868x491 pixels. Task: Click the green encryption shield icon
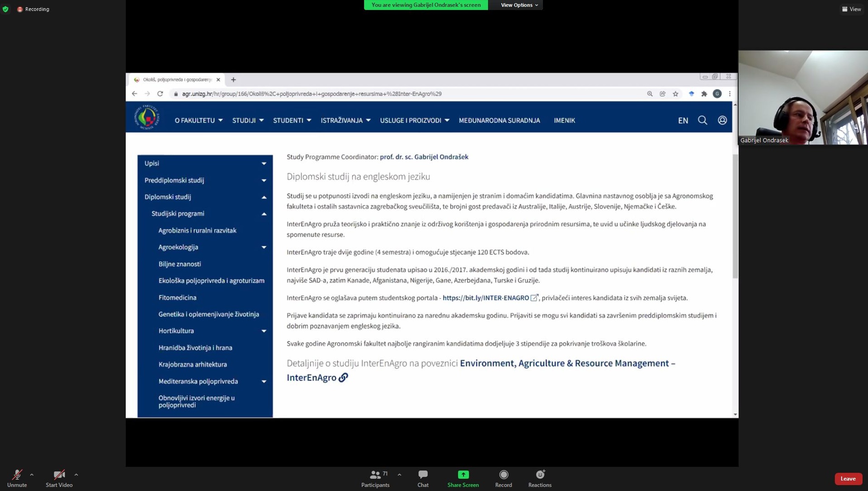tap(5, 9)
